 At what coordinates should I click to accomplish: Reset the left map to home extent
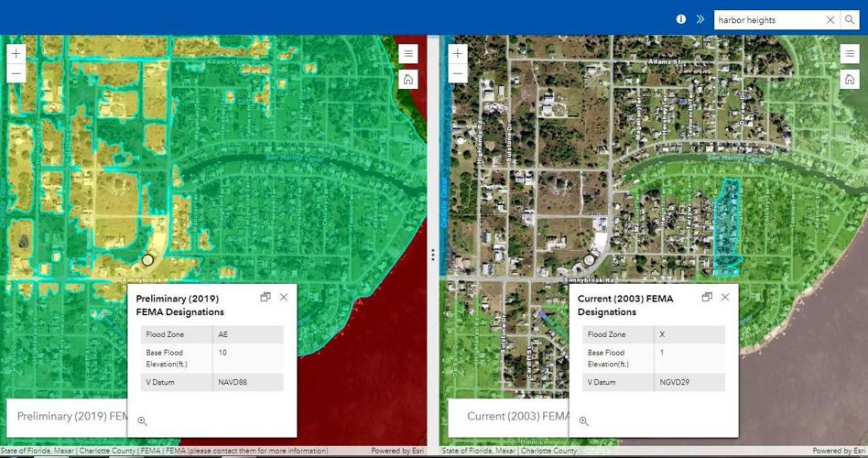coord(408,80)
